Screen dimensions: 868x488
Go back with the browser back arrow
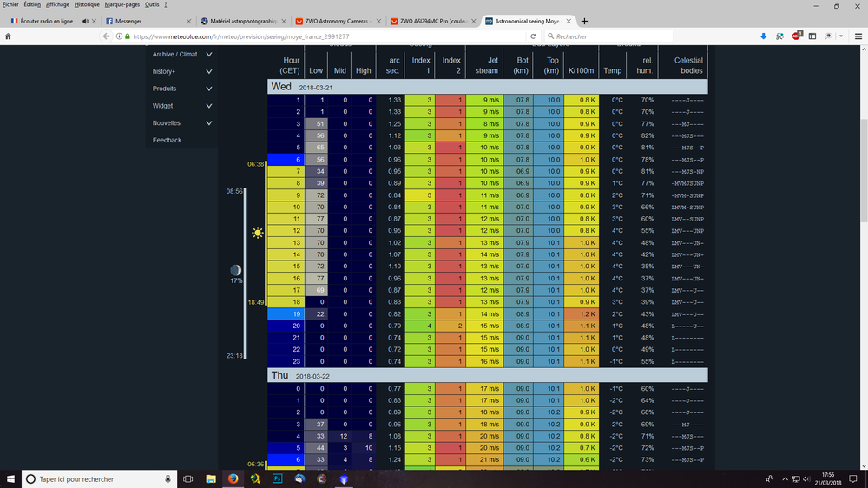pos(106,36)
